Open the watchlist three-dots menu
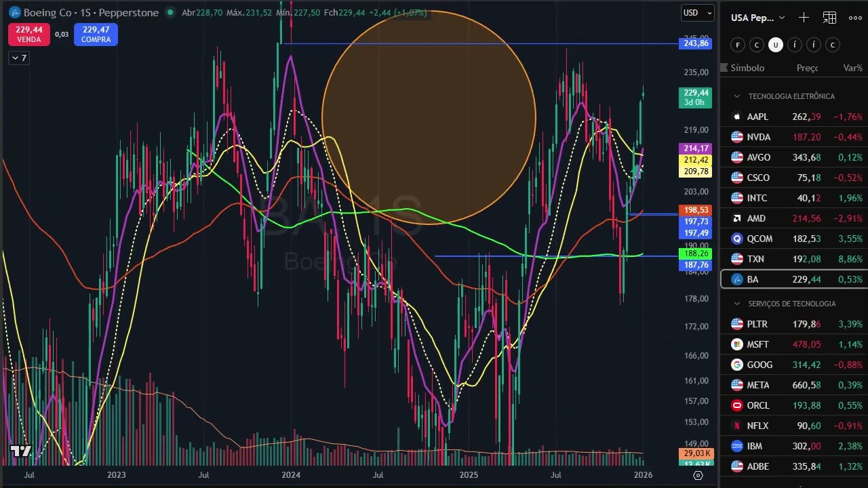868x488 pixels. (855, 18)
